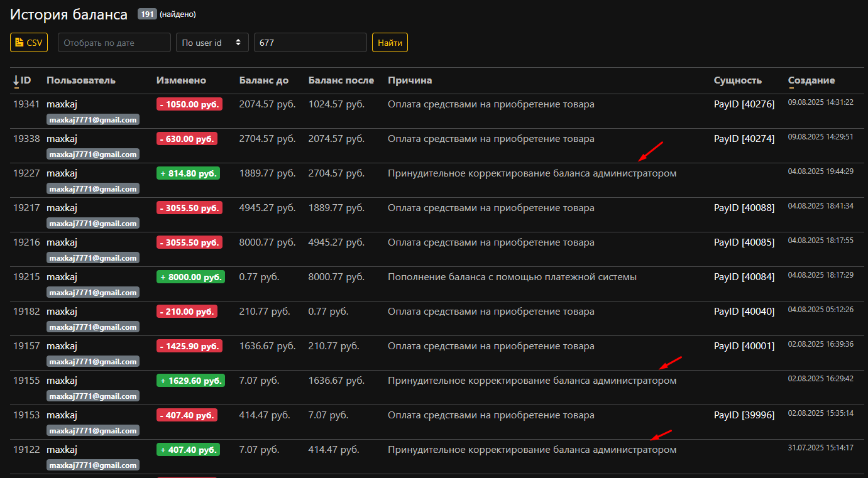The image size is (868, 478).
Task: Click the file icon inside CSV button
Action: click(x=19, y=43)
